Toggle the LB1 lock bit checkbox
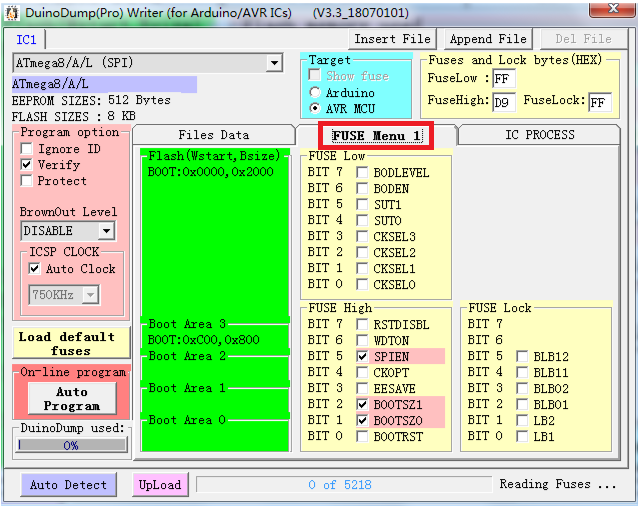The height and width of the screenshot is (512, 643). [x=522, y=436]
